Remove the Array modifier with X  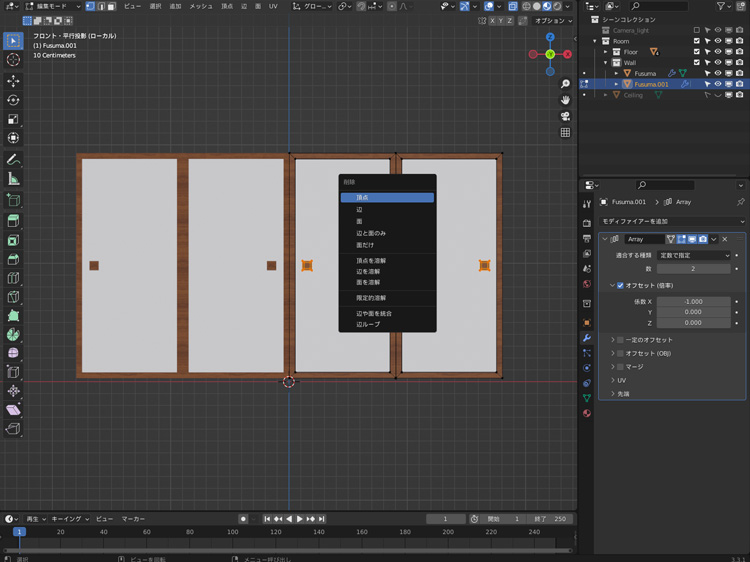tap(725, 239)
